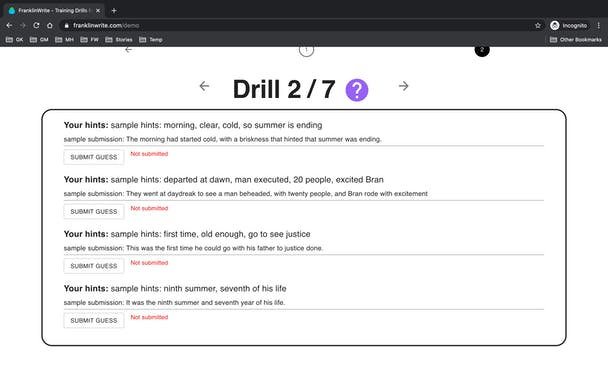The width and height of the screenshot is (608, 380).
Task: Click the browser forward arrow
Action: pyautogui.click(x=22, y=26)
